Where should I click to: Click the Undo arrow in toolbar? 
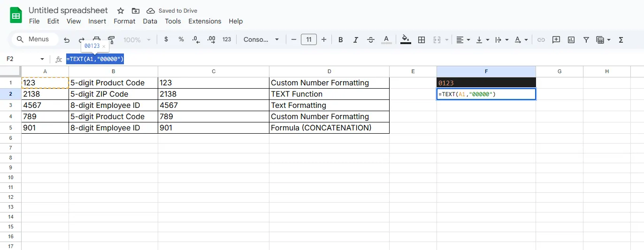(67, 40)
